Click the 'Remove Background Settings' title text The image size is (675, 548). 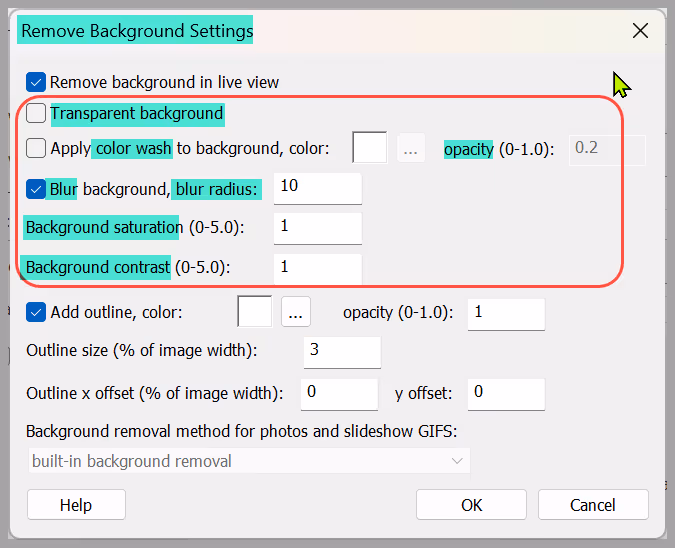[137, 31]
